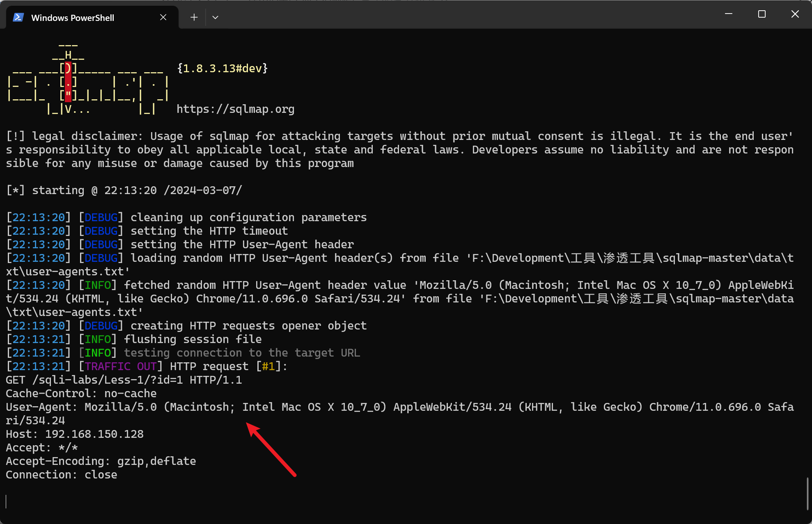Close the terminal window

795,14
